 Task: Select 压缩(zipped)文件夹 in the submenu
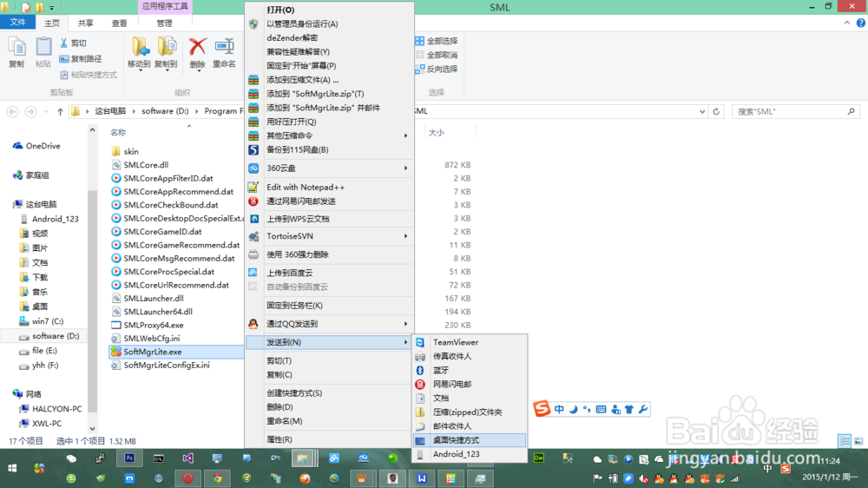470,412
